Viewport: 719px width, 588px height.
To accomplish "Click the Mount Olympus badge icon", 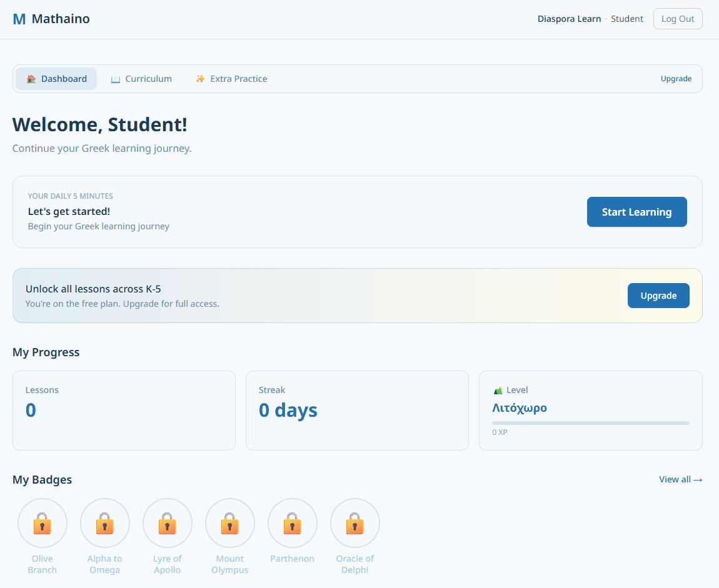I will coord(229,523).
